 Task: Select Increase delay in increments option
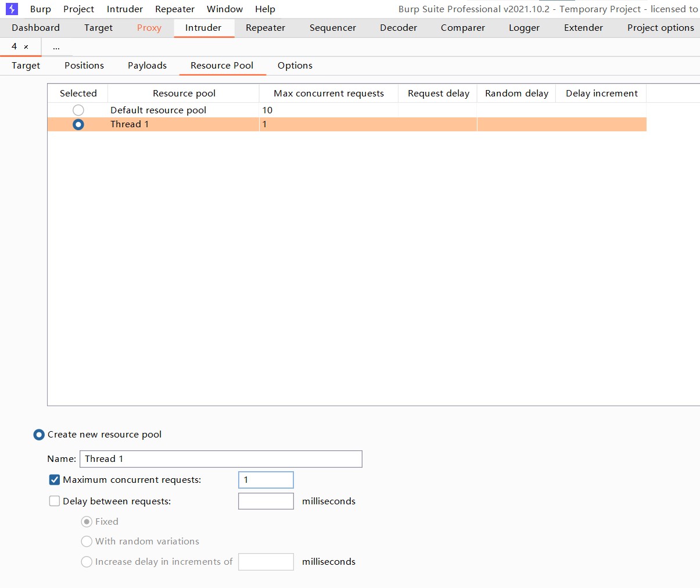tap(87, 562)
